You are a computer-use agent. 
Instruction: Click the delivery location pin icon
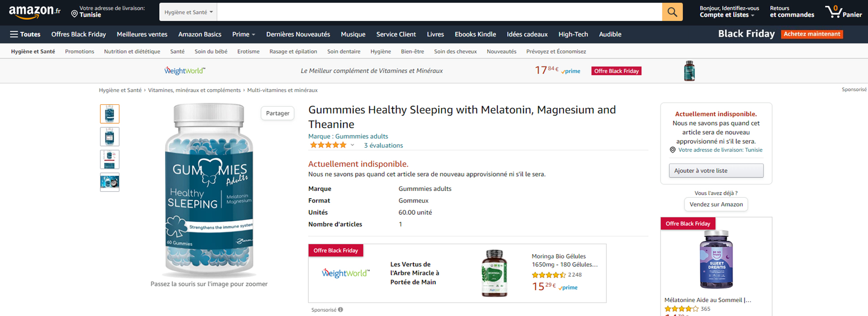tap(75, 14)
